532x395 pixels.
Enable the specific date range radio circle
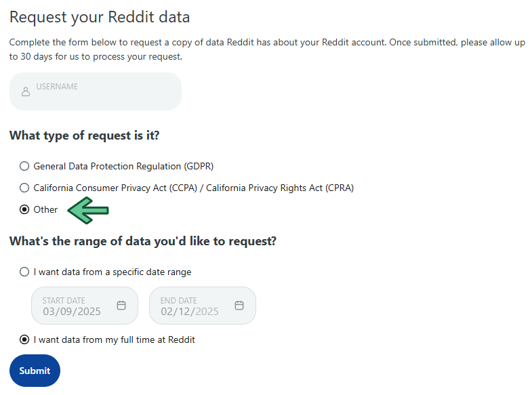click(24, 272)
